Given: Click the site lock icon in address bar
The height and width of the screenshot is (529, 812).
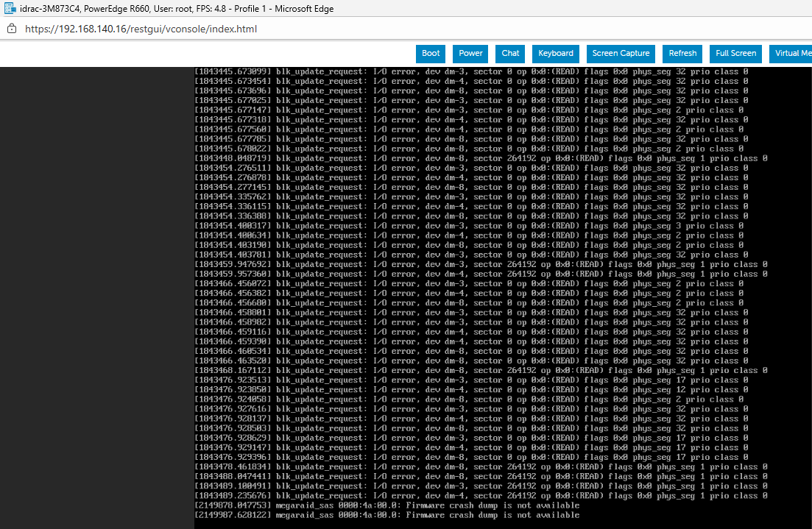Looking at the screenshot, I should click(11, 29).
